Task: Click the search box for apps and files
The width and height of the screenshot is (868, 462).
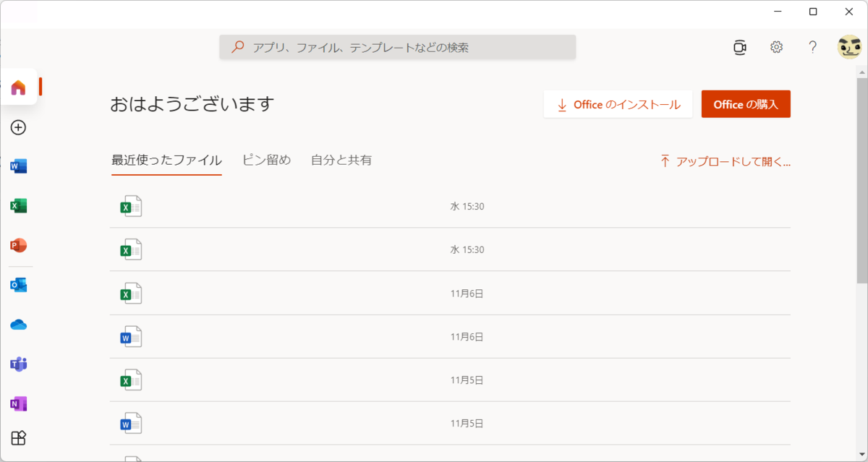Action: click(x=398, y=47)
